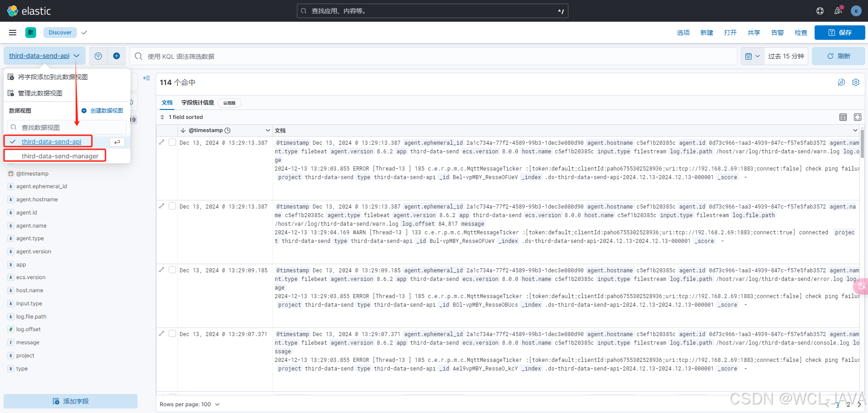This screenshot has width=868, height=413.
Task: Open Rows per page: 100 dropdown
Action: [190, 404]
